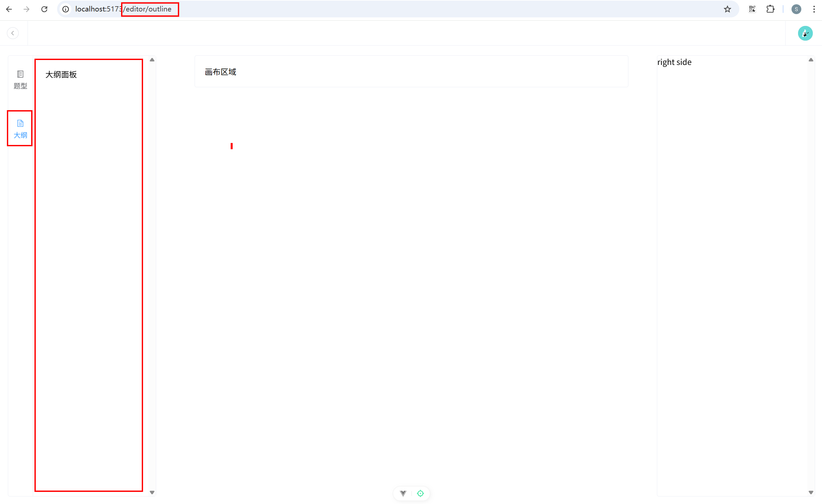Viewport: 822px width, 504px height.
Task: Toggle the Vue DevTools logo button
Action: pyautogui.click(x=403, y=493)
